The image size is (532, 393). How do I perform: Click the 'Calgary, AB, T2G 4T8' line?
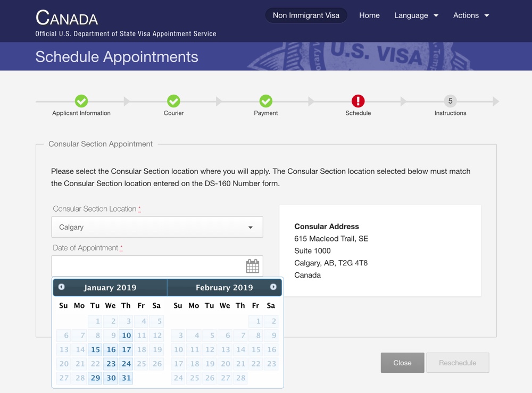coord(331,263)
